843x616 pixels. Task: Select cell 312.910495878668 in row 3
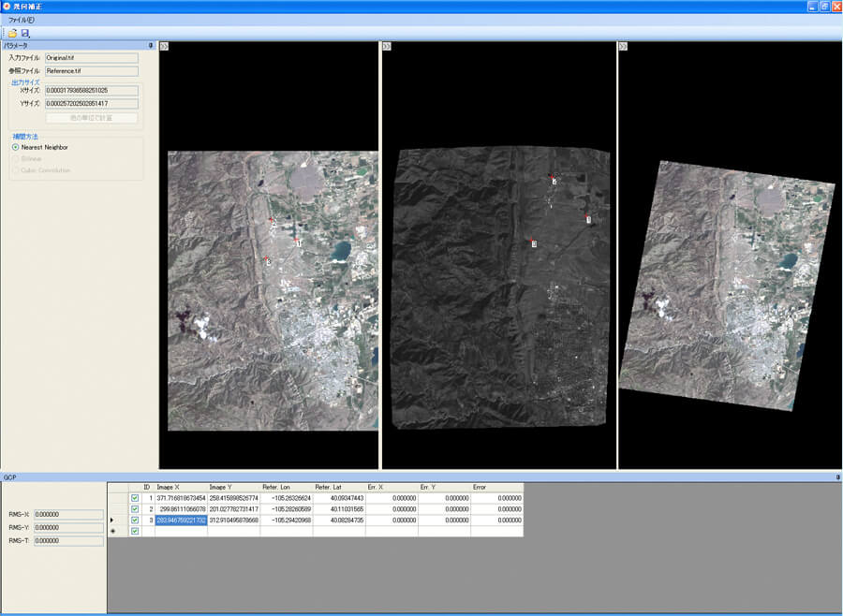234,520
